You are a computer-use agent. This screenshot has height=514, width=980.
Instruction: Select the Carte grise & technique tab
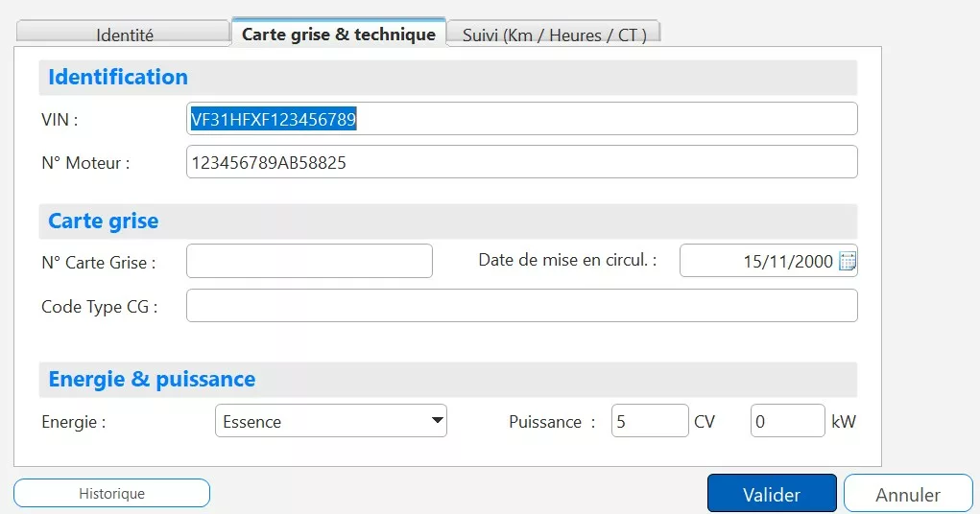(x=339, y=34)
